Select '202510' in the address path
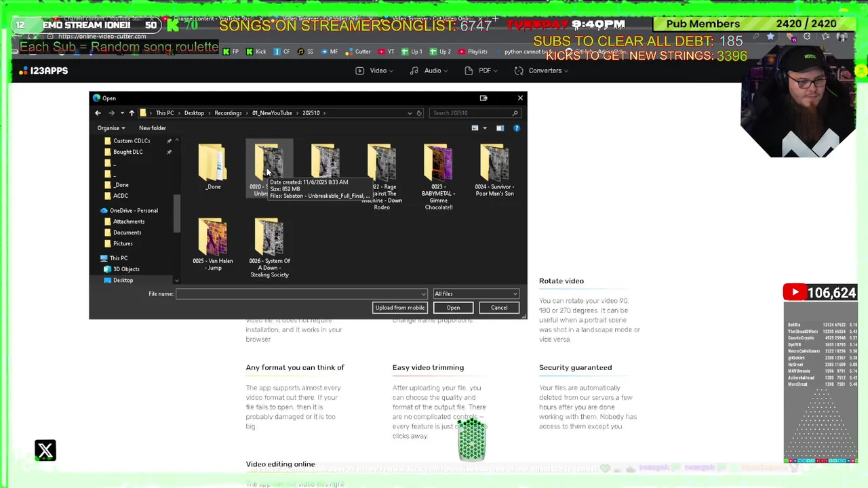The image size is (868, 488). [311, 113]
